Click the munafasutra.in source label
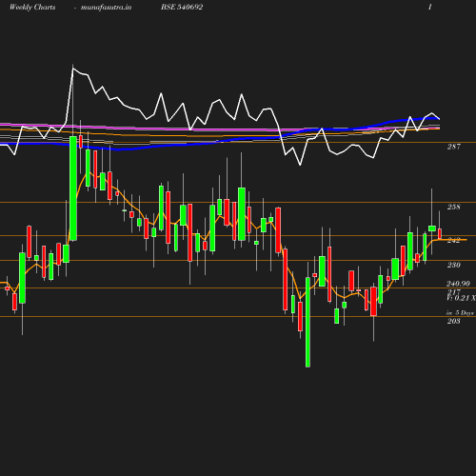Image resolution: width=476 pixels, height=476 pixels. [x=106, y=8]
